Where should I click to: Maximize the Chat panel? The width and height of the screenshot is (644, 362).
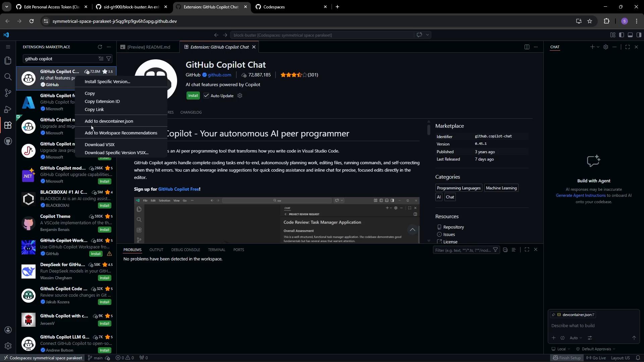click(627, 47)
